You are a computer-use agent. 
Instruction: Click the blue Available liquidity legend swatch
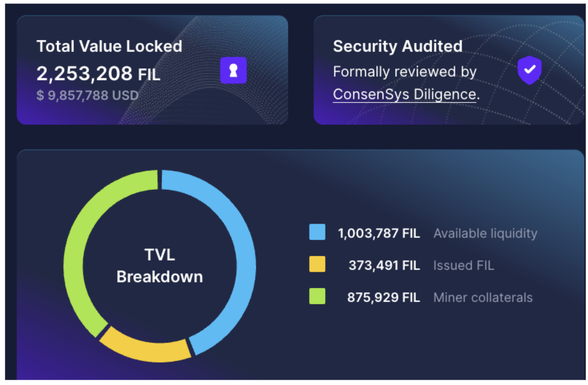(317, 232)
